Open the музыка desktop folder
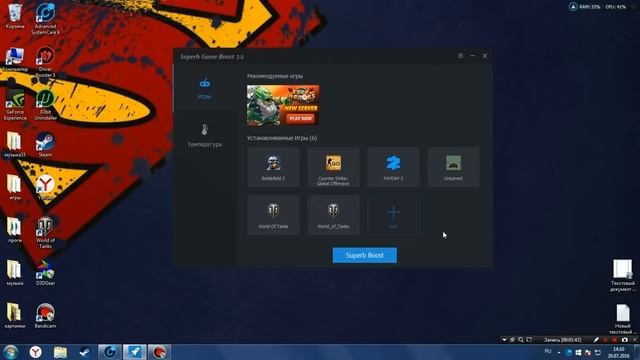640x360 pixels. (15, 273)
